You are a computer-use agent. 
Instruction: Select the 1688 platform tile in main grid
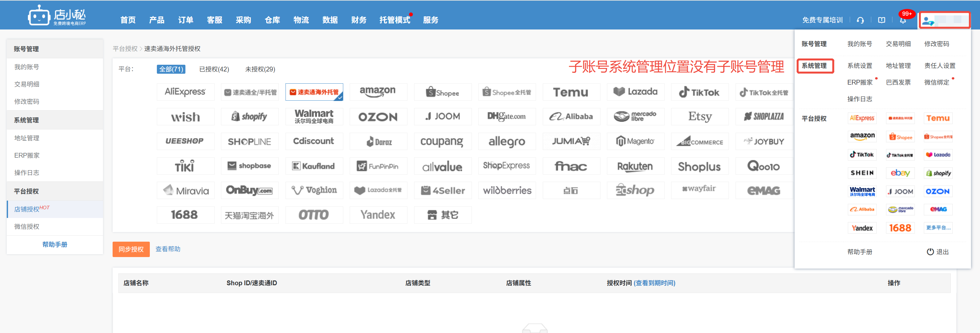pyautogui.click(x=185, y=215)
